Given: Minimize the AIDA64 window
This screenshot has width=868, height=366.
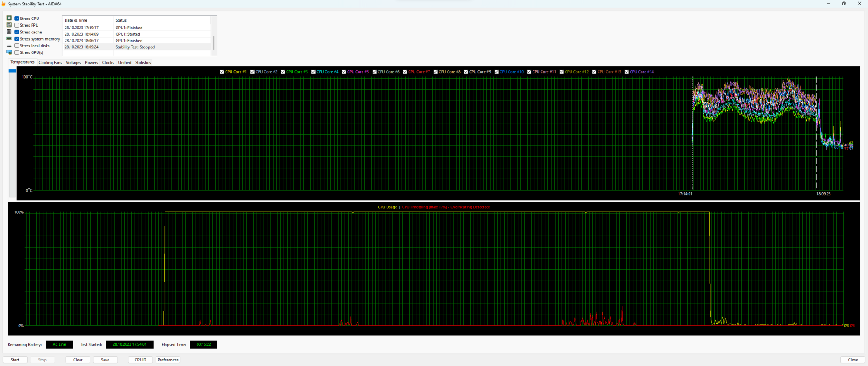Looking at the screenshot, I should pos(829,4).
